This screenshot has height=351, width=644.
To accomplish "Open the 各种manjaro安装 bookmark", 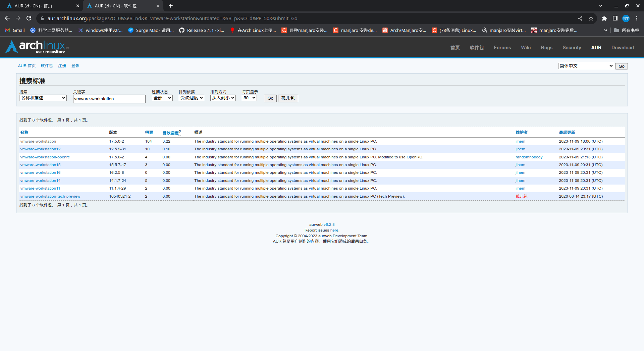I will [x=305, y=30].
